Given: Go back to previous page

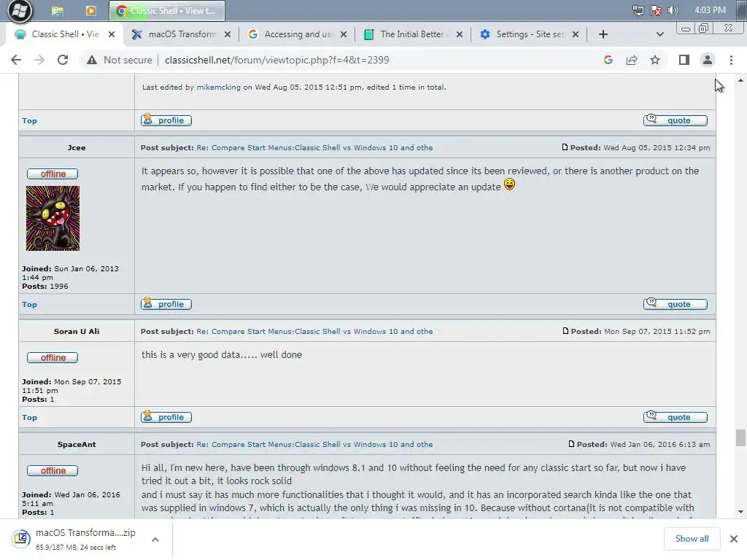Looking at the screenshot, I should point(16,60).
